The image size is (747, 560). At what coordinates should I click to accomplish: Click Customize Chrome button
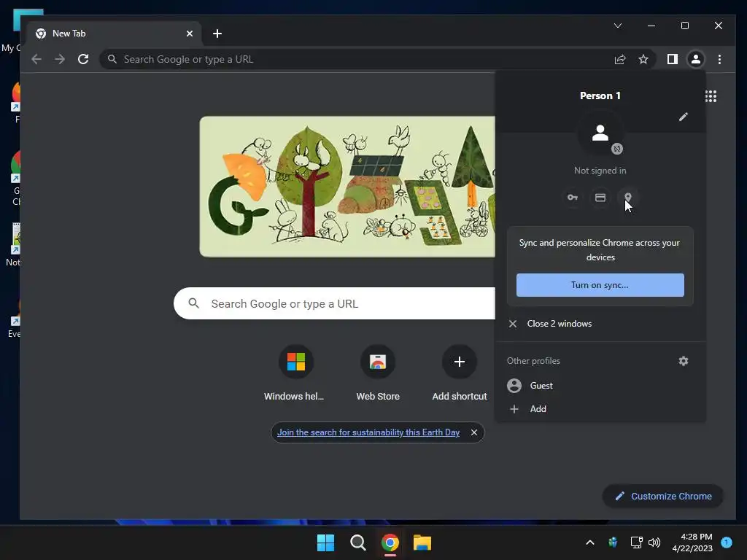[663, 496]
